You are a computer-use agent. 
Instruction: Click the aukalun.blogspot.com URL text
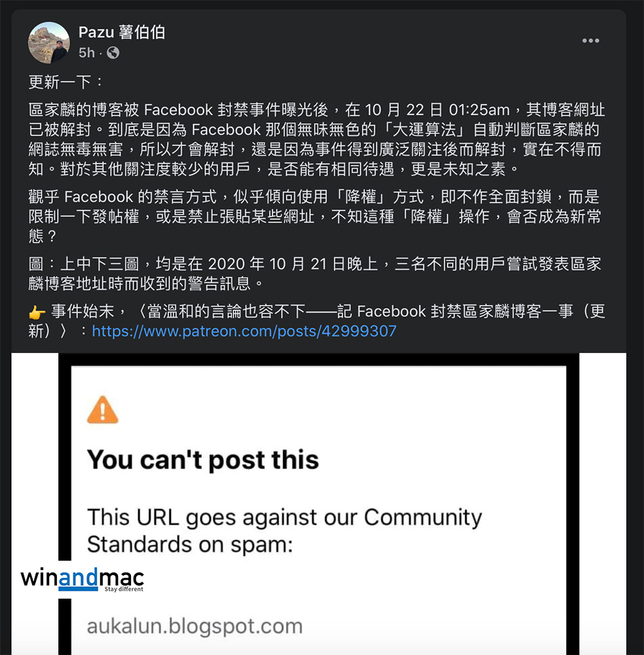pyautogui.click(x=195, y=626)
